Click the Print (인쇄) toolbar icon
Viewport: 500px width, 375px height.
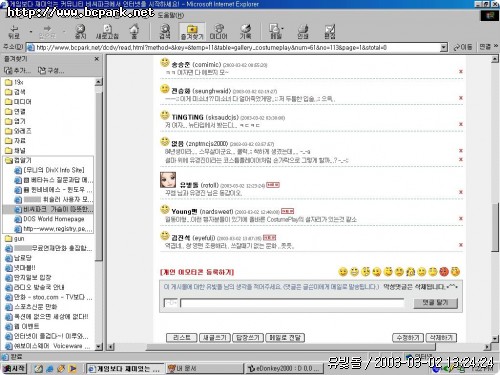pos(303,32)
